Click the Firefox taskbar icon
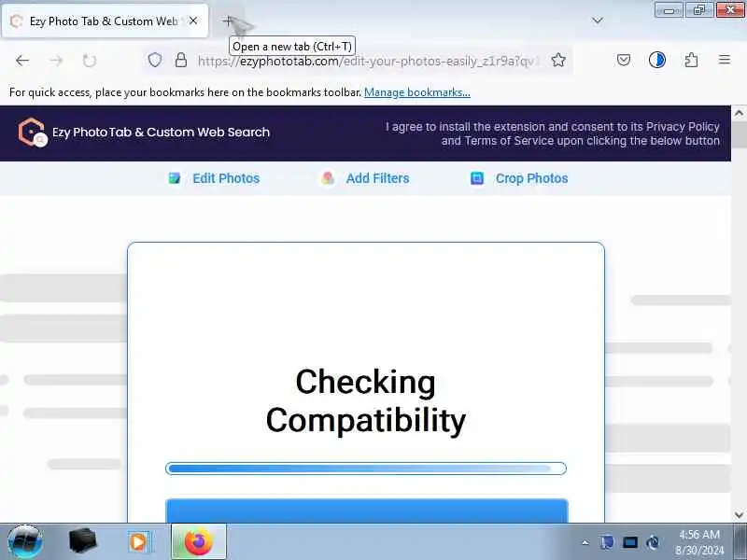The image size is (747, 560). click(198, 542)
